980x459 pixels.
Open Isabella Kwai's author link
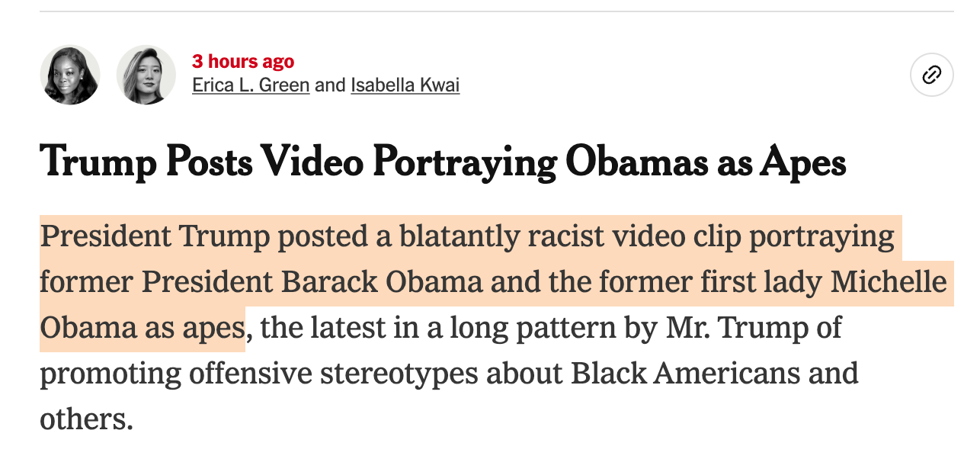(x=405, y=85)
